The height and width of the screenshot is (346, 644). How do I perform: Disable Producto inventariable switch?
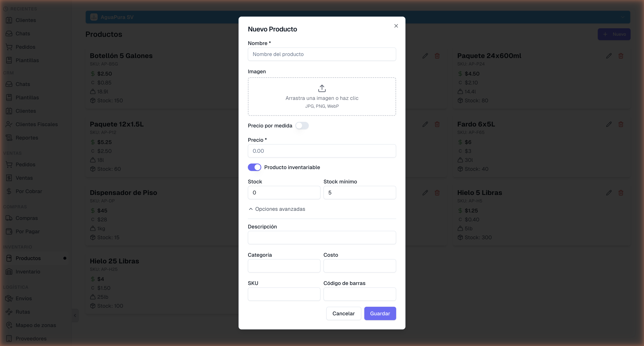[254, 167]
